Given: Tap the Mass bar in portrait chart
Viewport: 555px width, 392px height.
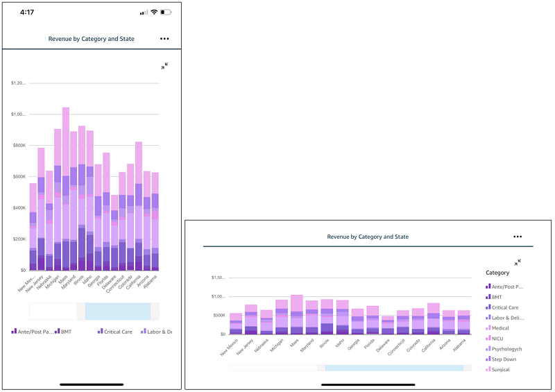Looking at the screenshot, I should pos(66,189).
